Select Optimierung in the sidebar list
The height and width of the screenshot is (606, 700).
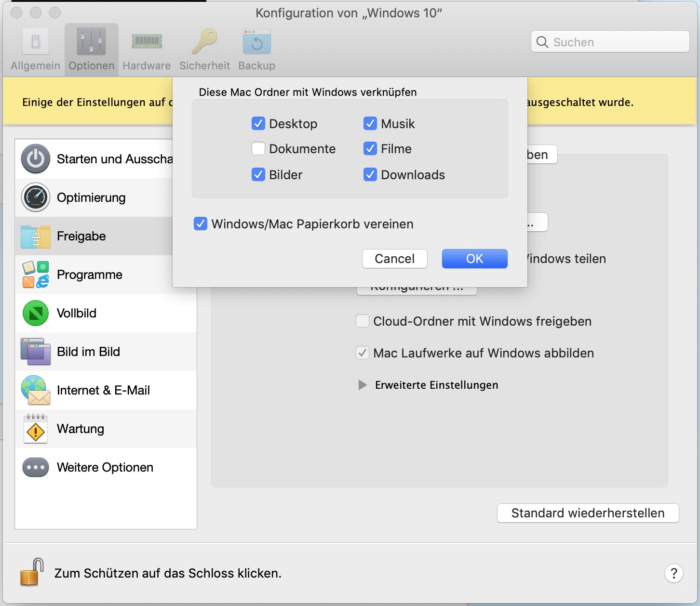[94, 198]
